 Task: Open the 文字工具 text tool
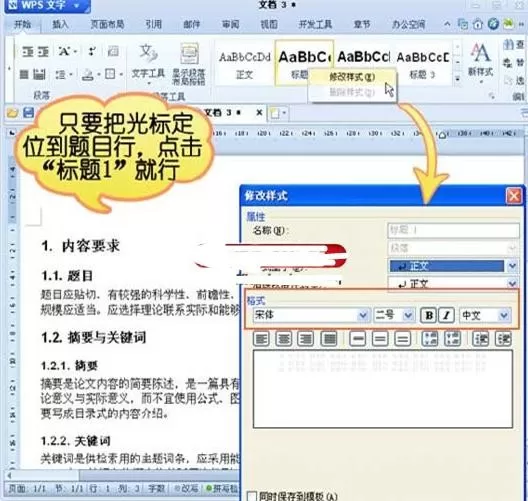tap(148, 61)
